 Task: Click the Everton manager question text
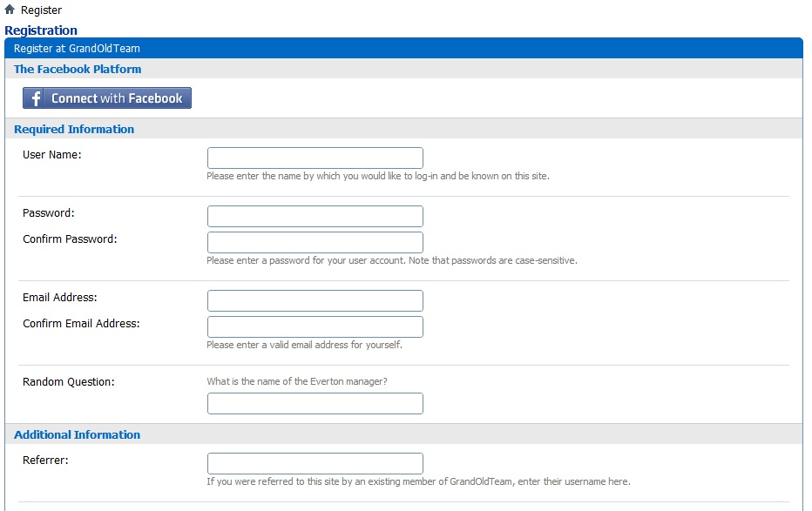tap(297, 381)
